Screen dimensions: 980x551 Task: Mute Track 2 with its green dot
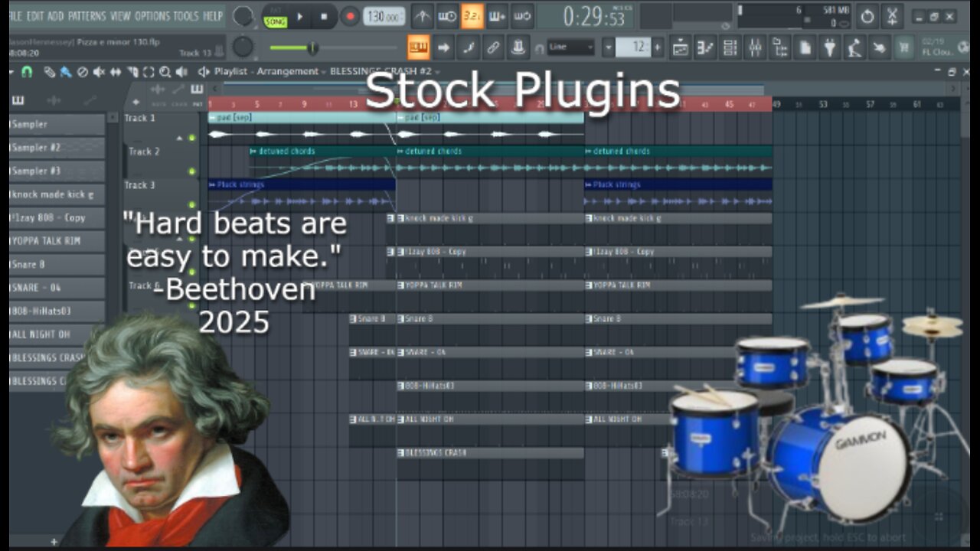[x=191, y=171]
